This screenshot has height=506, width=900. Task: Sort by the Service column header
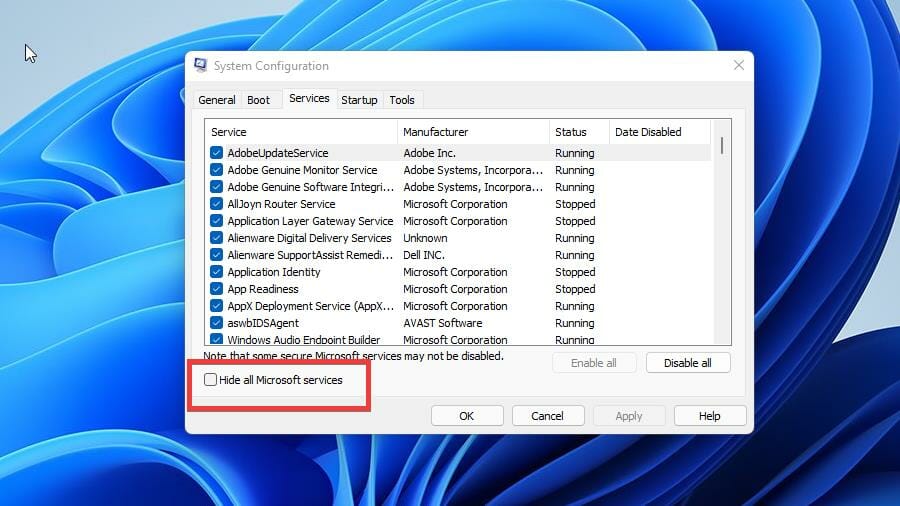coord(301,132)
